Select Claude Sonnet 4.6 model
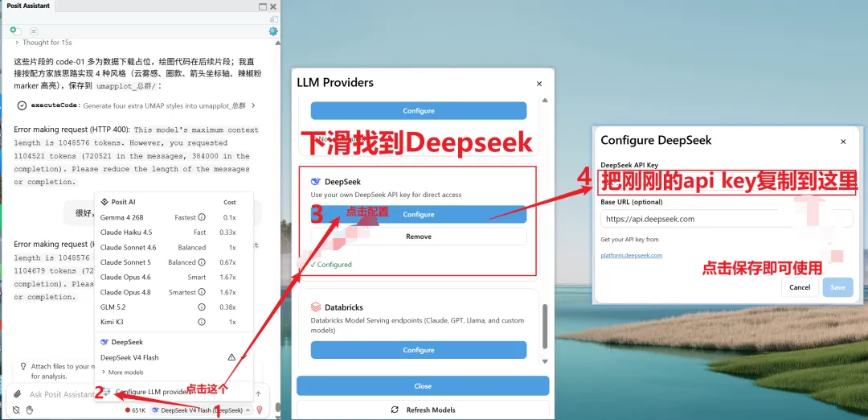 [x=174, y=247]
